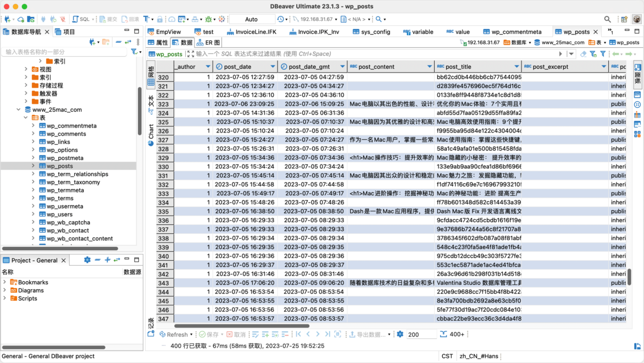Go to first row navigation icon

pyautogui.click(x=298, y=334)
